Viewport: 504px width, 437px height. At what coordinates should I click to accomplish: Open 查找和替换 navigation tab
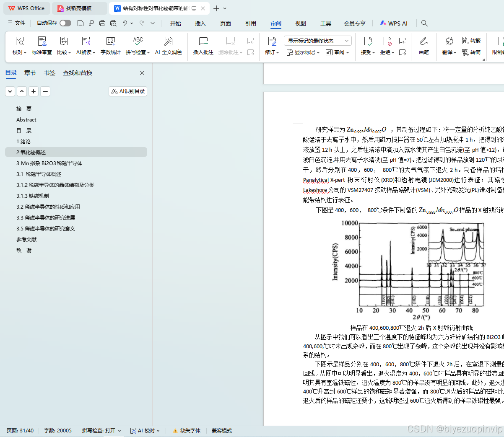coord(78,73)
